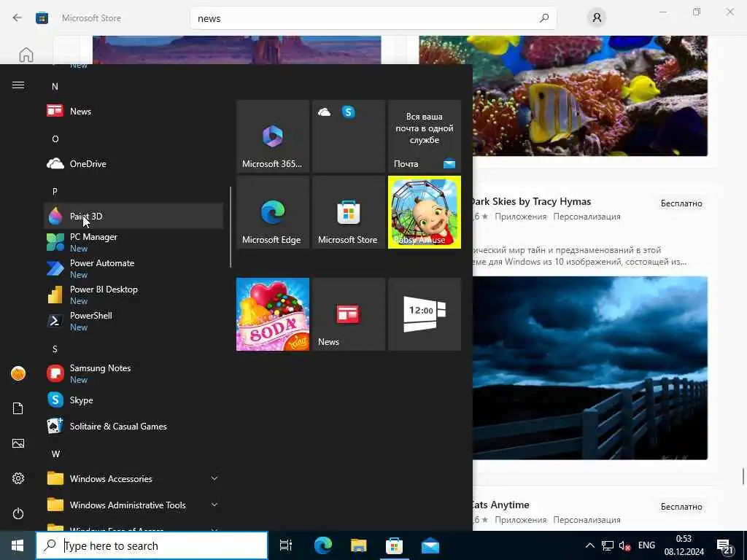The width and height of the screenshot is (747, 560).
Task: Open Settings gear in the Start sidebar
Action: coord(18,478)
